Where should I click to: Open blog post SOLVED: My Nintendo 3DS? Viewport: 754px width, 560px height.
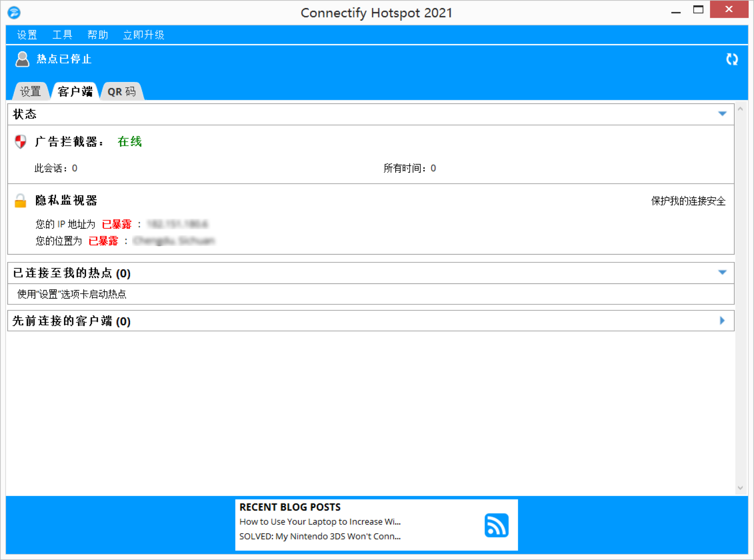(320, 536)
